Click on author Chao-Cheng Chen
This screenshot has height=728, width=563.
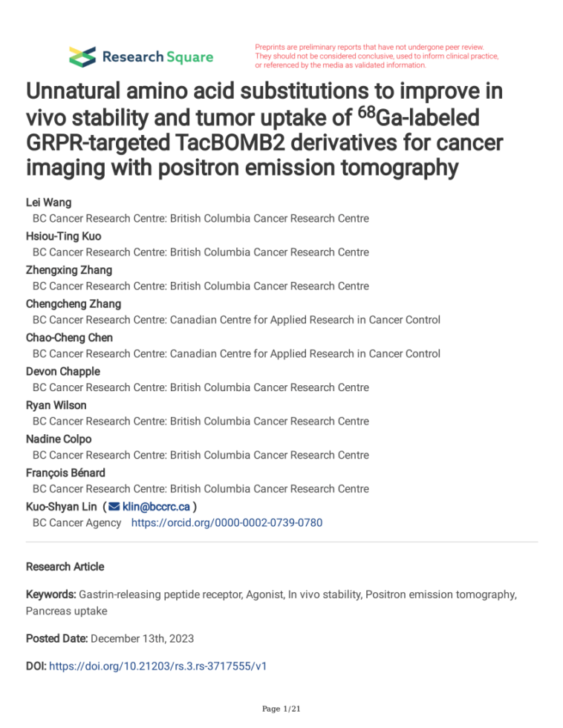click(69, 338)
